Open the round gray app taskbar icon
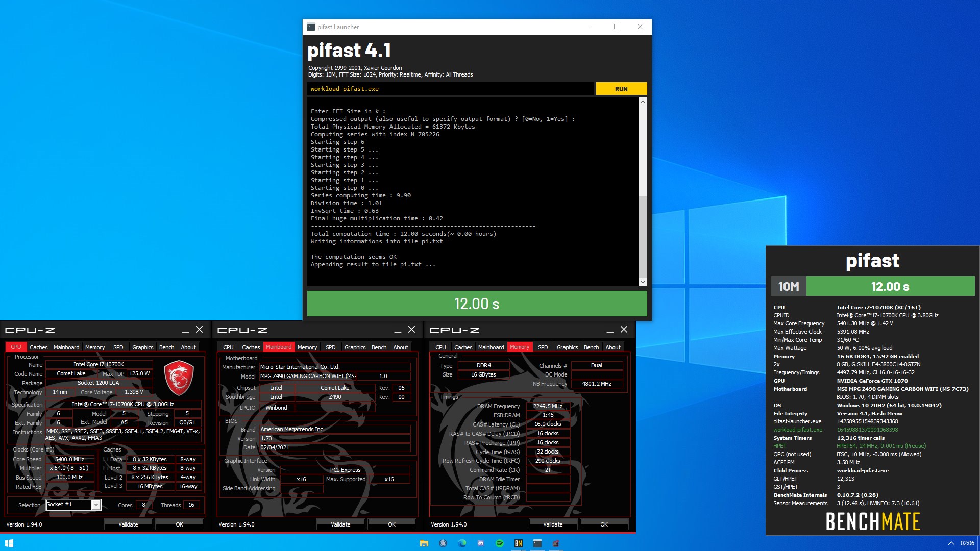The width and height of the screenshot is (980, 551). click(443, 543)
